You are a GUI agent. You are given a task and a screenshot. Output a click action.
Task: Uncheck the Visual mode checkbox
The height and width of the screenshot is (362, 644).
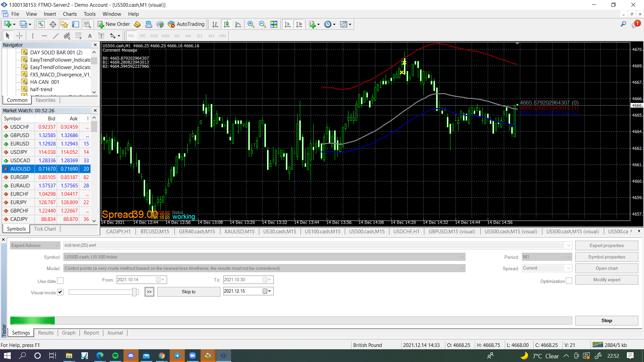[60, 292]
